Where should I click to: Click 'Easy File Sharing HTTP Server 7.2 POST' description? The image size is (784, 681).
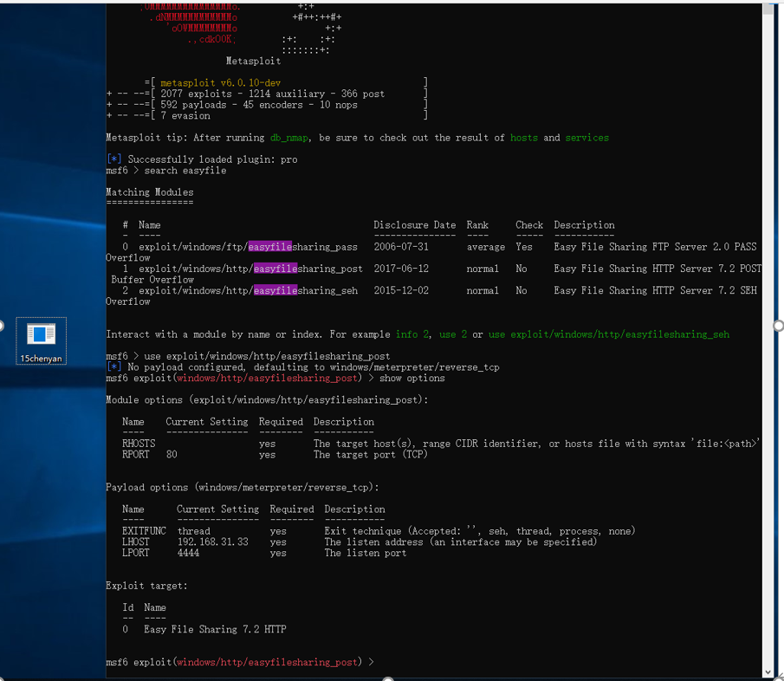pos(658,269)
